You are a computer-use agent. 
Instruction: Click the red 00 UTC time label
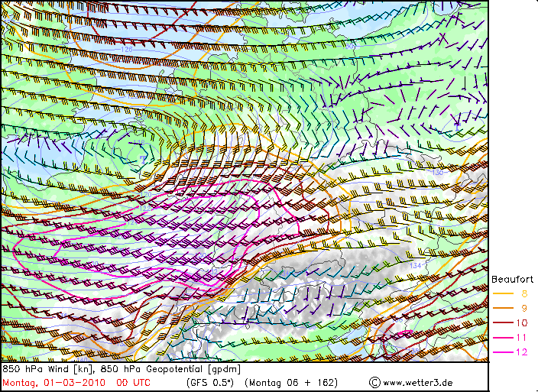132,382
